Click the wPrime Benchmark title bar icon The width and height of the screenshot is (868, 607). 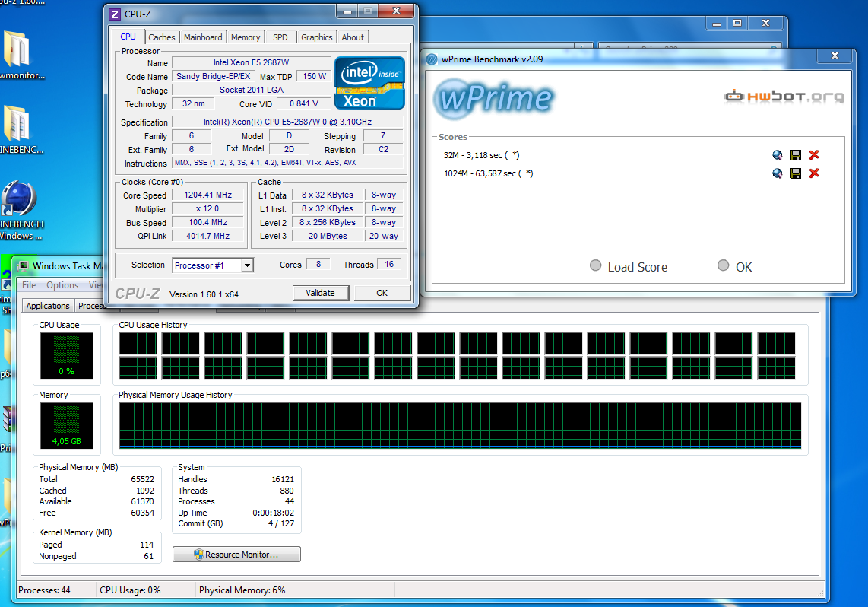[432, 59]
